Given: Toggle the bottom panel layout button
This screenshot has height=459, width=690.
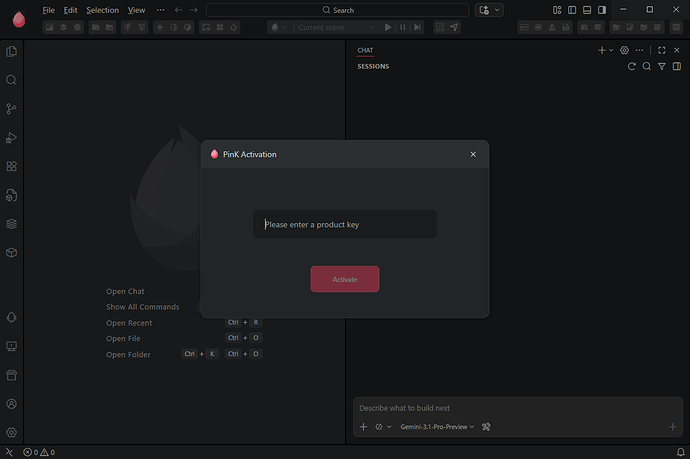Looking at the screenshot, I should tap(587, 10).
